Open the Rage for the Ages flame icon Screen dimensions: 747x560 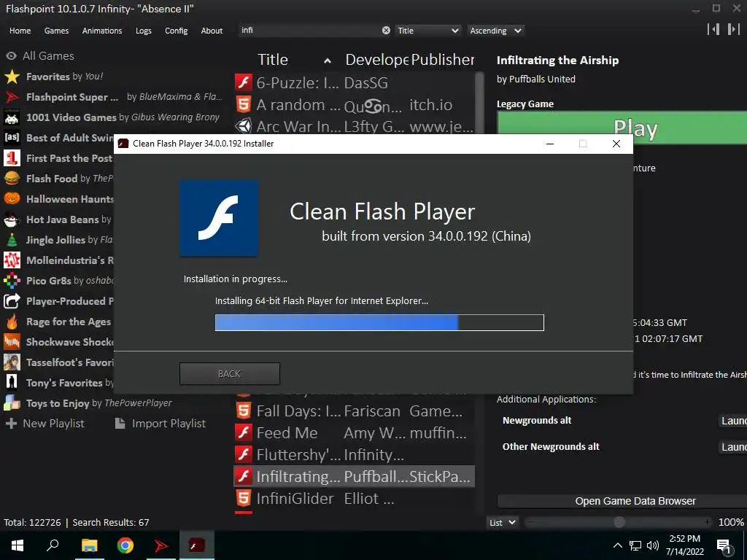tap(12, 322)
